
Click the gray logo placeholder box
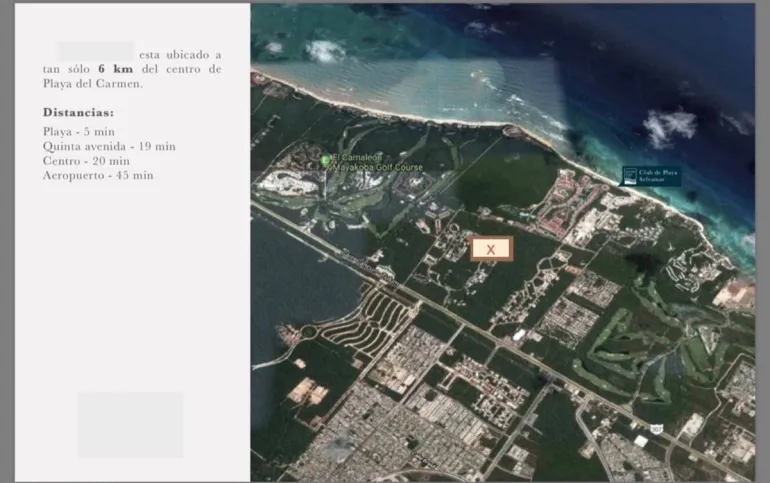[x=130, y=424]
